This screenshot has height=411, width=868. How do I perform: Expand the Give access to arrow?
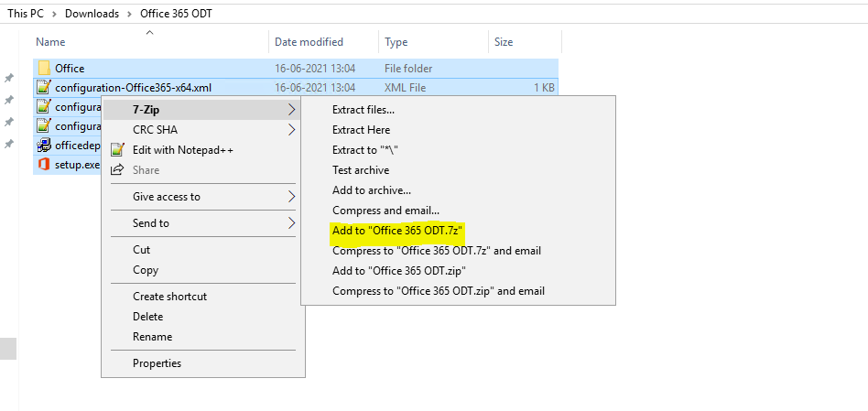click(292, 197)
